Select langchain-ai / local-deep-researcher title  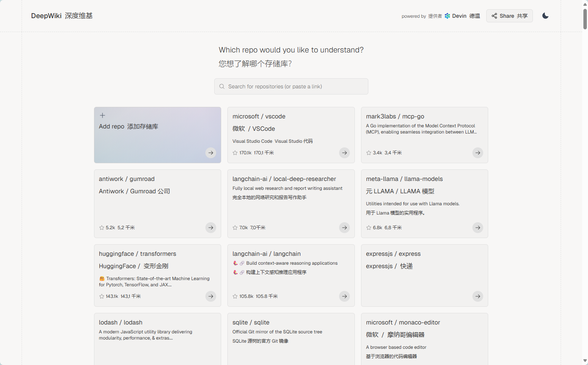(x=284, y=179)
